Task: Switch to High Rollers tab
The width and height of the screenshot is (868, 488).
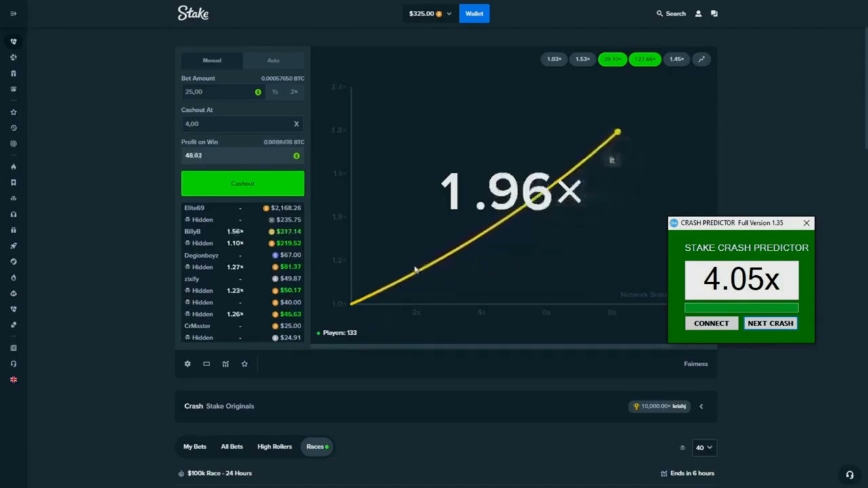Action: click(x=275, y=447)
